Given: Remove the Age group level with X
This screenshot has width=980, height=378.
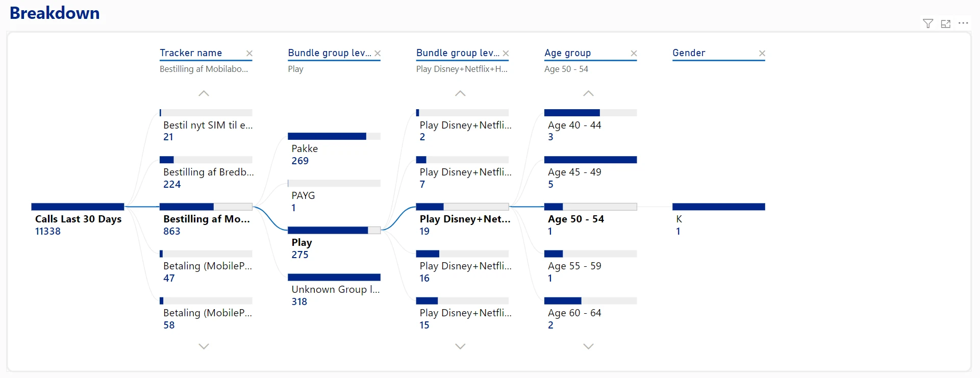Looking at the screenshot, I should [634, 54].
